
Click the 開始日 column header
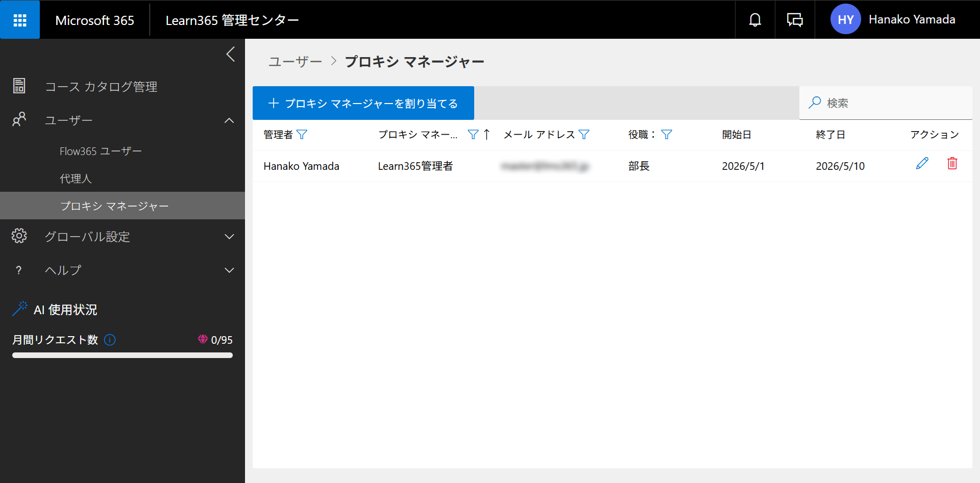737,135
